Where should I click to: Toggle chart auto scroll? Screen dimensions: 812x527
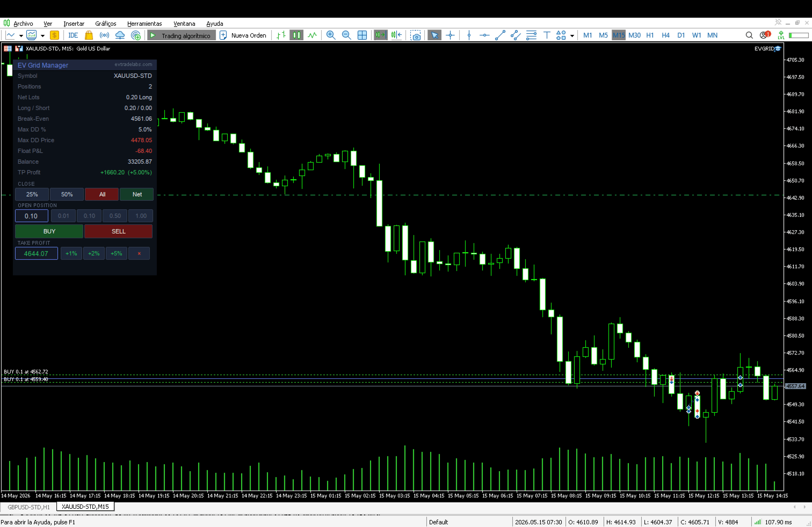pos(381,35)
